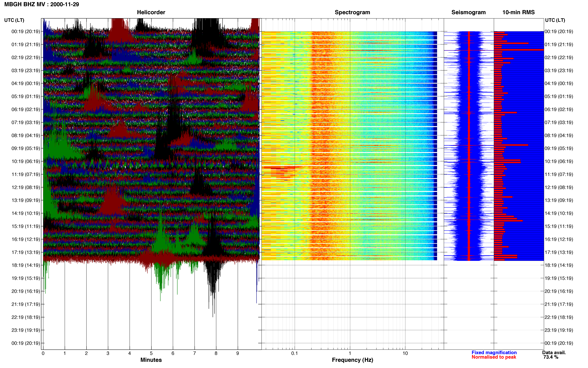Click the right time label '21:19 (17:19)'
Image resolution: width=588 pixels, height=368 pixels.
[x=559, y=304]
